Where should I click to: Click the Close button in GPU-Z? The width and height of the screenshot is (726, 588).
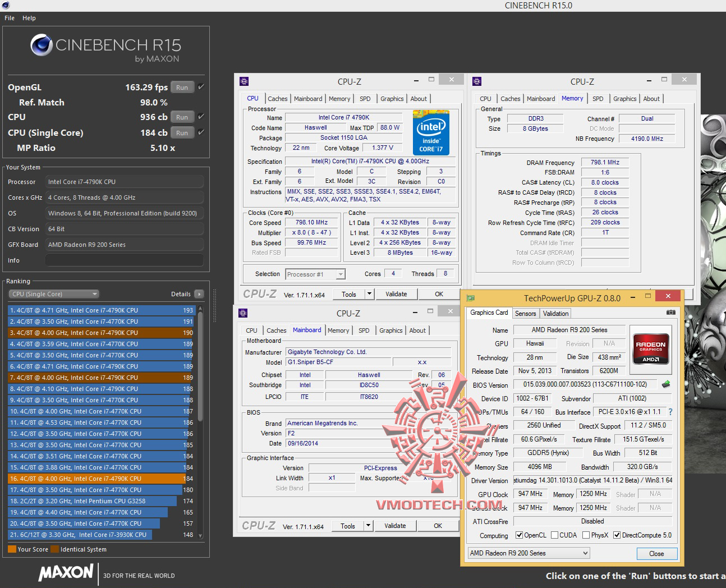point(656,554)
